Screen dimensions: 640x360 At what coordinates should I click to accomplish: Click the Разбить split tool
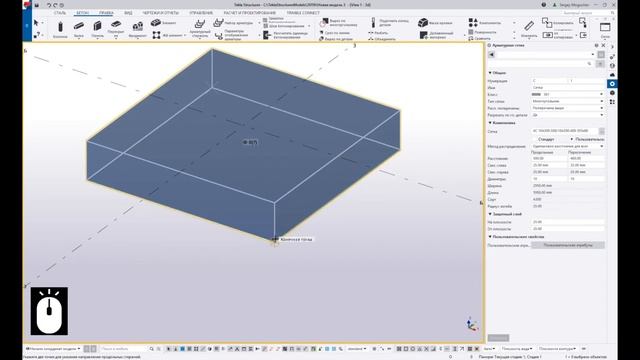click(x=378, y=33)
